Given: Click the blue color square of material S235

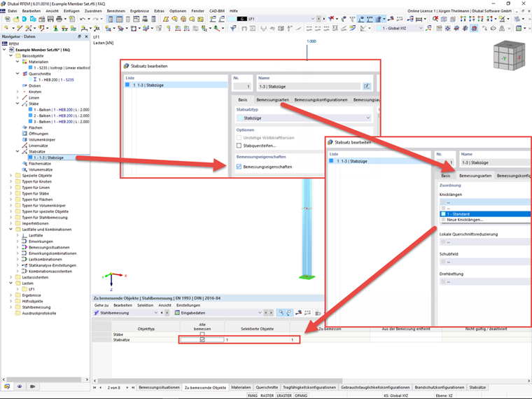Looking at the screenshot, I should point(30,67).
